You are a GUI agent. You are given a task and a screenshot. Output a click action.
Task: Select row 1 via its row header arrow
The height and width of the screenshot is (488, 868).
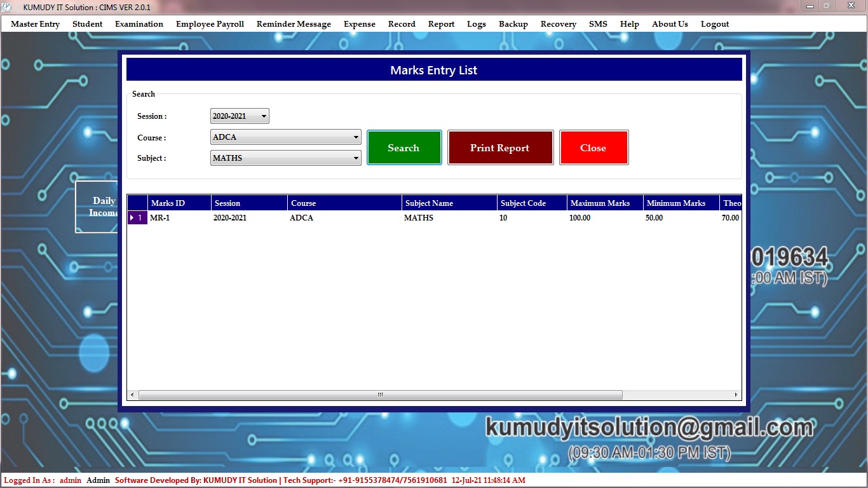[x=137, y=218]
